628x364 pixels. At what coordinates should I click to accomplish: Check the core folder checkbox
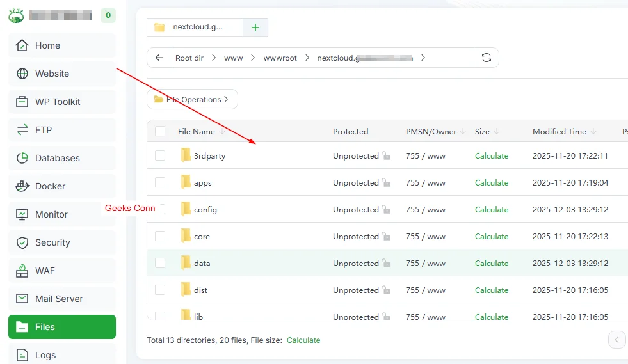160,236
